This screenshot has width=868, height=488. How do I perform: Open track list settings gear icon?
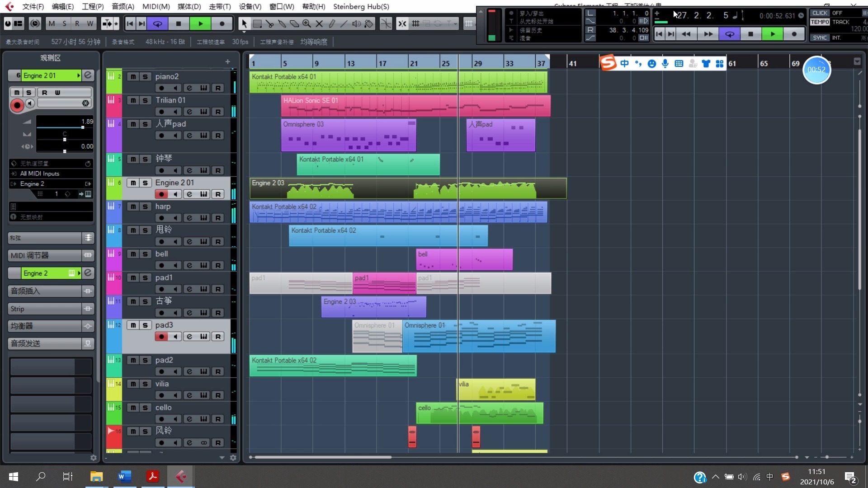click(233, 458)
